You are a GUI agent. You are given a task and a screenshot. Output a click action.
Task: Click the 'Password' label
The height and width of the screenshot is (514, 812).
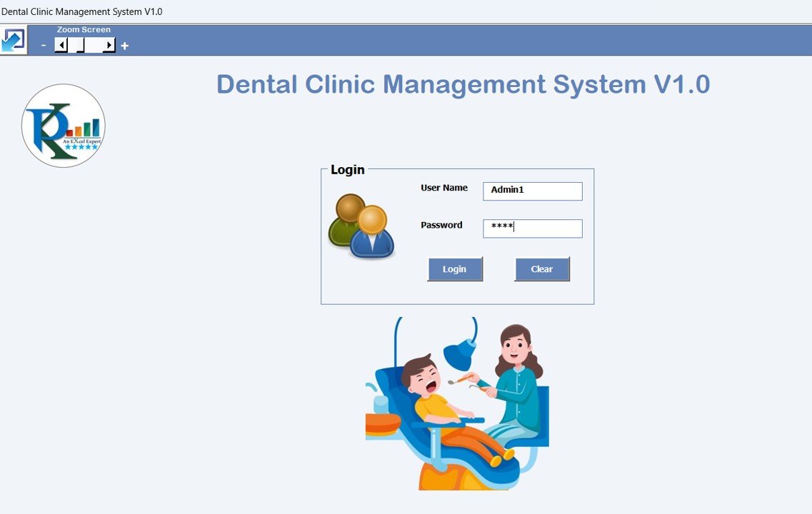(441, 225)
